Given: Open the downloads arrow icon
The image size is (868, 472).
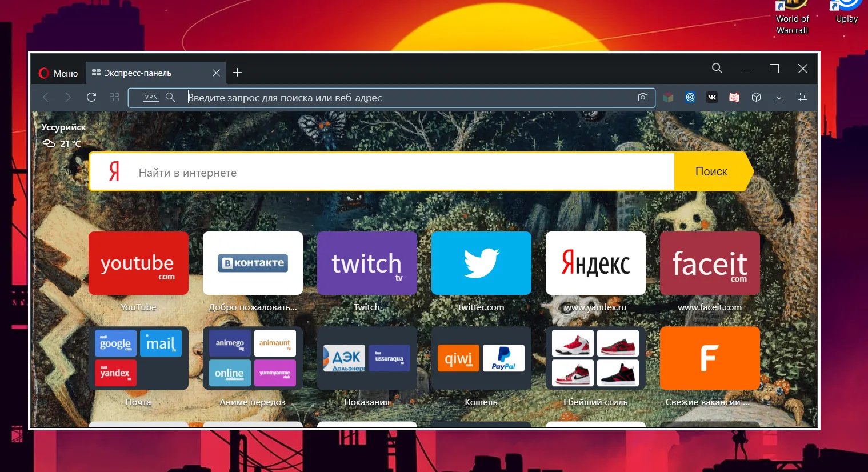Looking at the screenshot, I should point(779,97).
